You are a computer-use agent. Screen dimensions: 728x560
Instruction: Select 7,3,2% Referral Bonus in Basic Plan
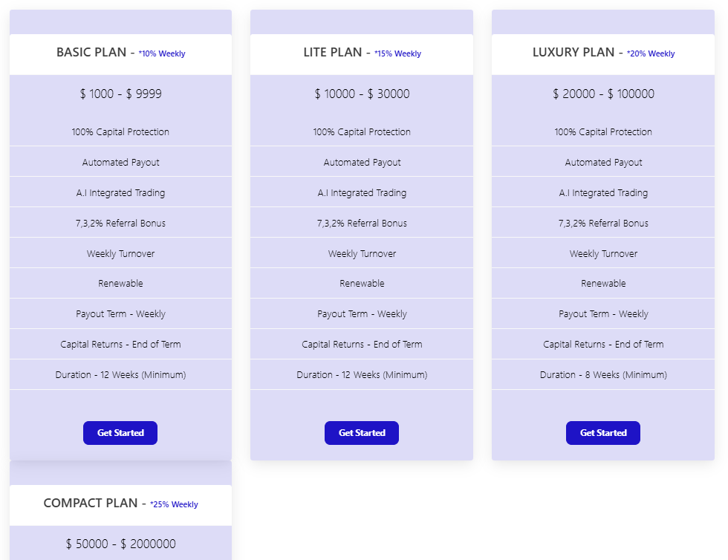(x=120, y=224)
